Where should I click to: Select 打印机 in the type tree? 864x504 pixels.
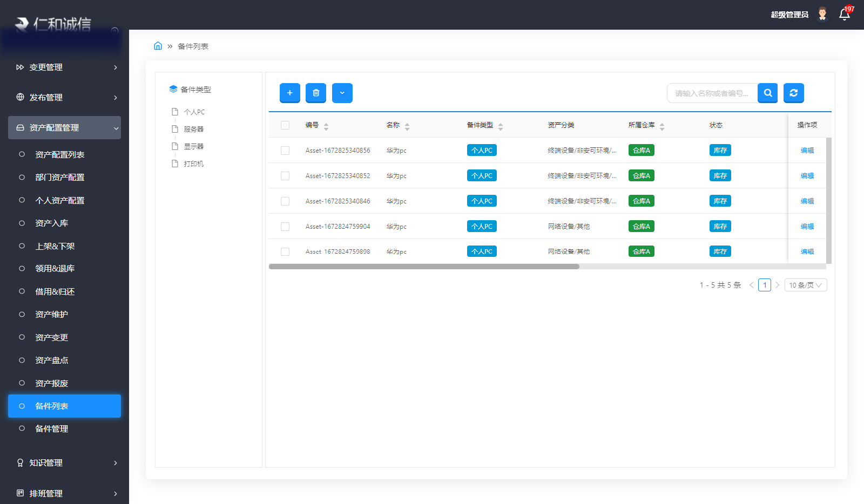click(193, 164)
